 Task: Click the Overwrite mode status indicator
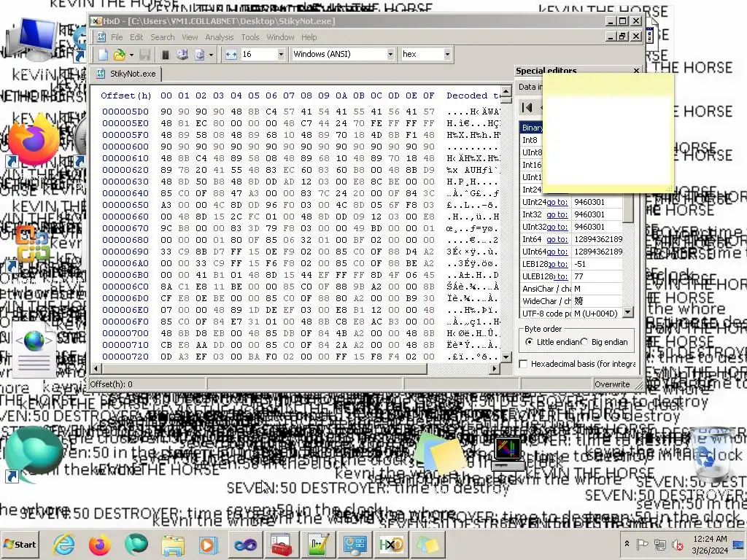(x=612, y=384)
